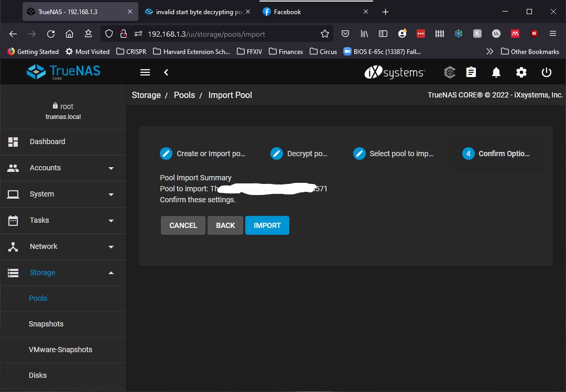Click the step 4 Confirm Options circle
Image resolution: width=566 pixels, height=392 pixels.
point(468,154)
